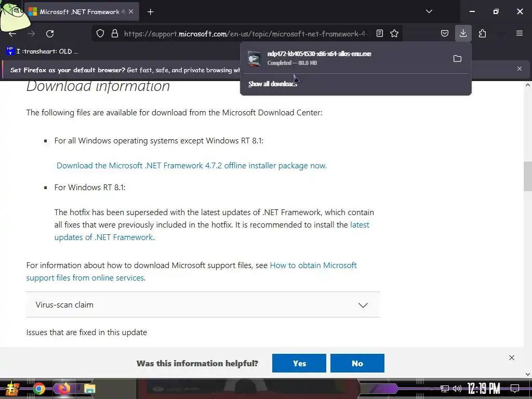The width and height of the screenshot is (532, 399).
Task: Open a new tab with plus button
Action: [x=150, y=12]
